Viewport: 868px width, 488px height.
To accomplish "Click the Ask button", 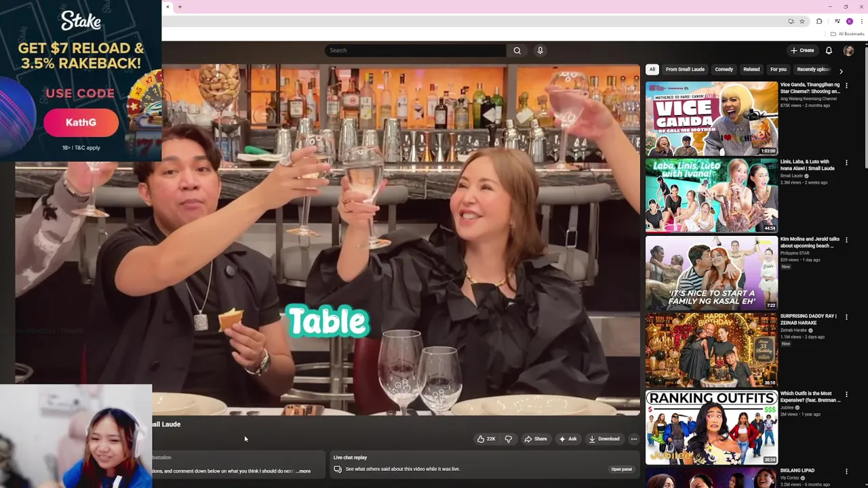I will click(568, 439).
